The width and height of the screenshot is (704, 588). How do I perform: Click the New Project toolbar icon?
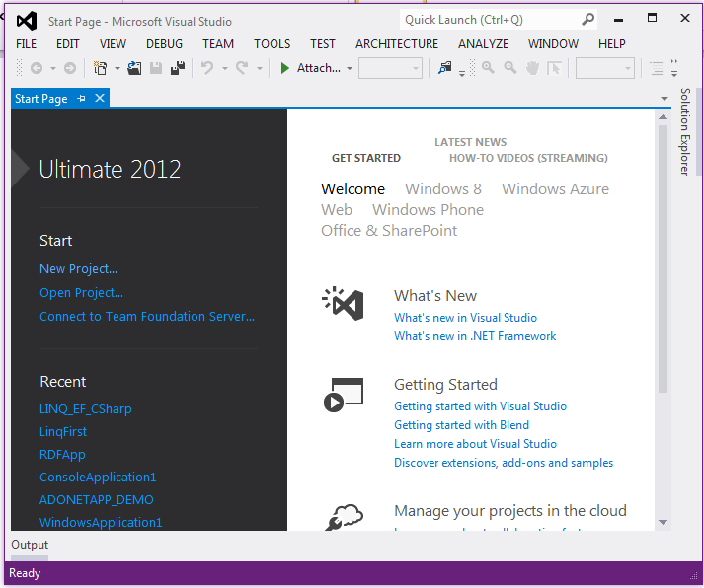(100, 68)
